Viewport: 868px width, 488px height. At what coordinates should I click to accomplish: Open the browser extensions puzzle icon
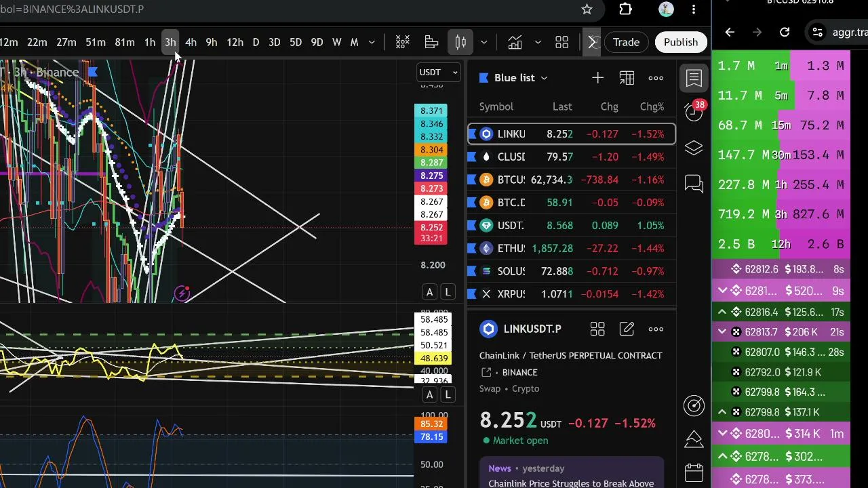pyautogui.click(x=625, y=9)
